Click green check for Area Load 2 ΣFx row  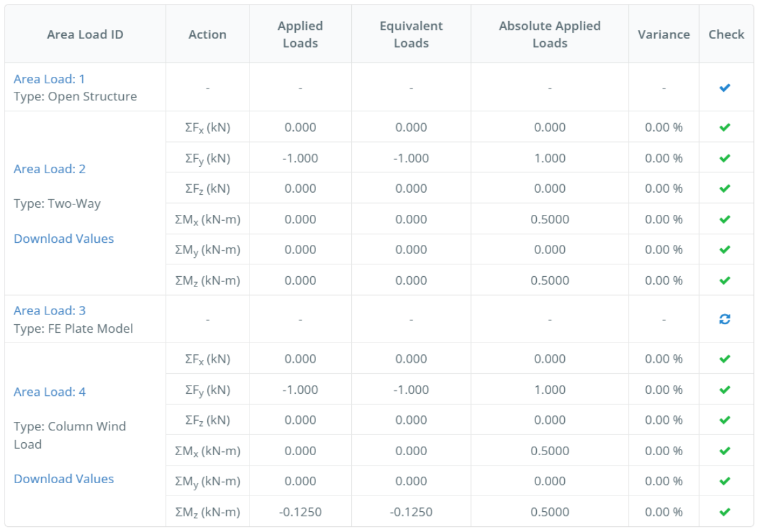tap(725, 128)
